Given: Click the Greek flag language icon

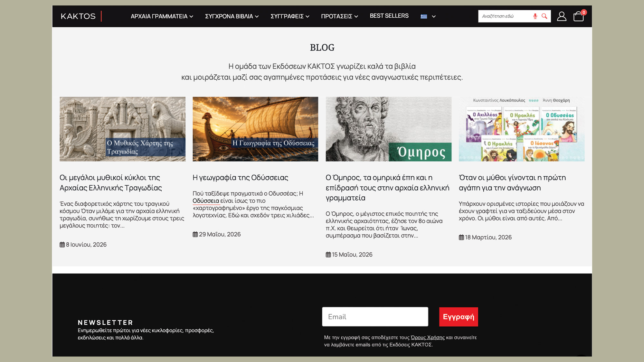Looking at the screenshot, I should pyautogui.click(x=424, y=16).
